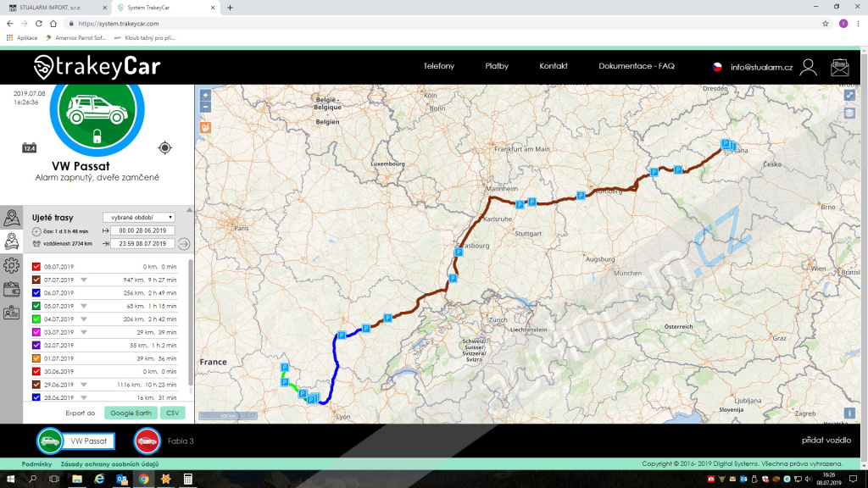Click the parking marker near Nürnberg

click(581, 196)
